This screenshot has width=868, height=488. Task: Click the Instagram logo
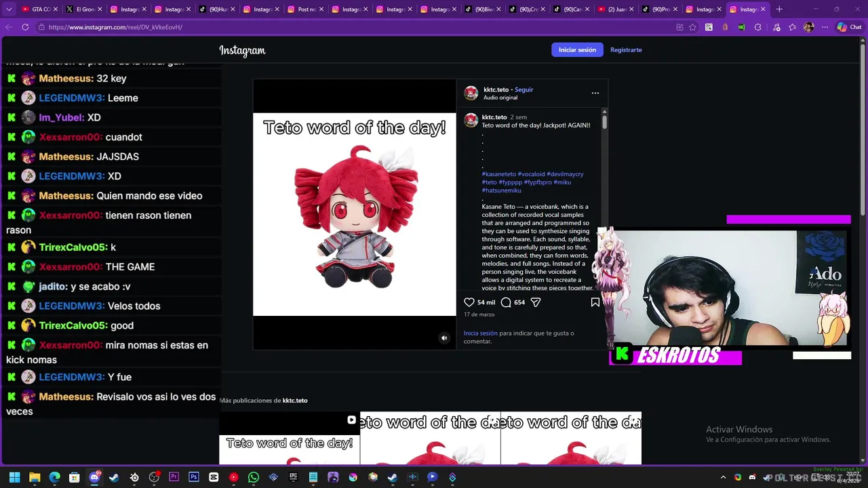[x=242, y=50]
